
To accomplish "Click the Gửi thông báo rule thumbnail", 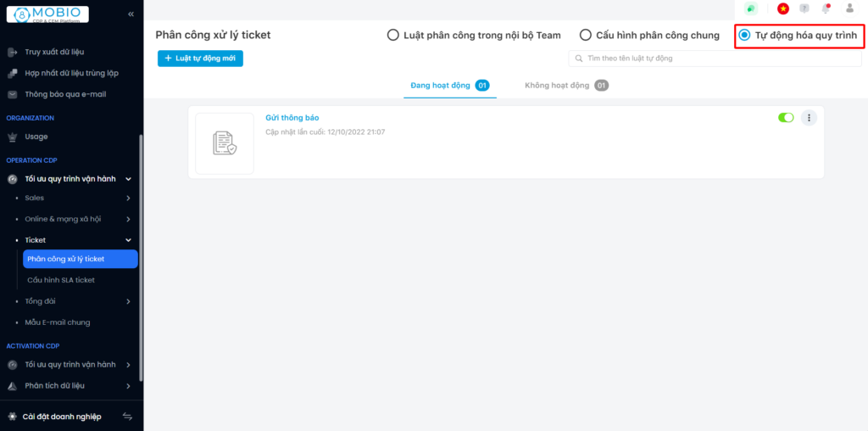I will click(x=225, y=143).
